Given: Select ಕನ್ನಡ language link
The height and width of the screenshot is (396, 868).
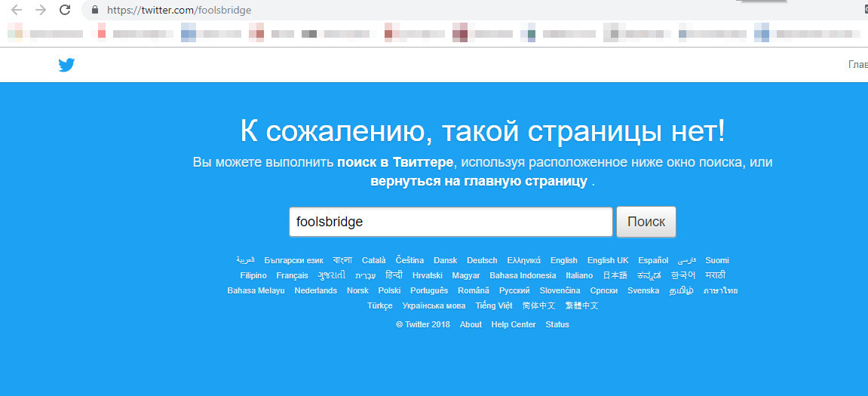Looking at the screenshot, I should (x=649, y=275).
